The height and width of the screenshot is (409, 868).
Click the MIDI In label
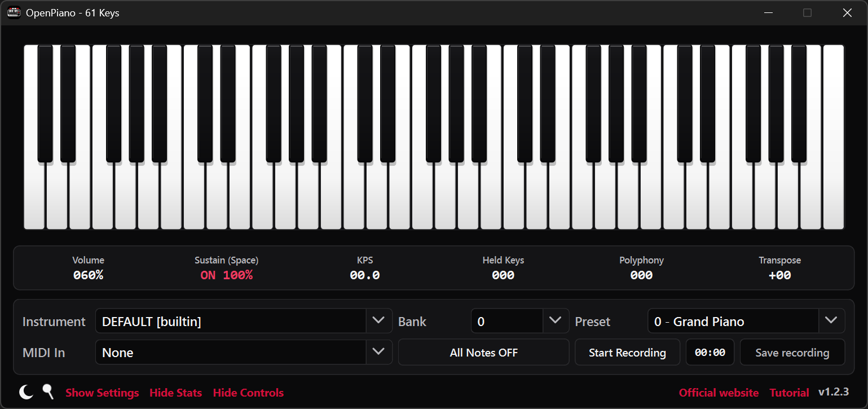(x=44, y=353)
